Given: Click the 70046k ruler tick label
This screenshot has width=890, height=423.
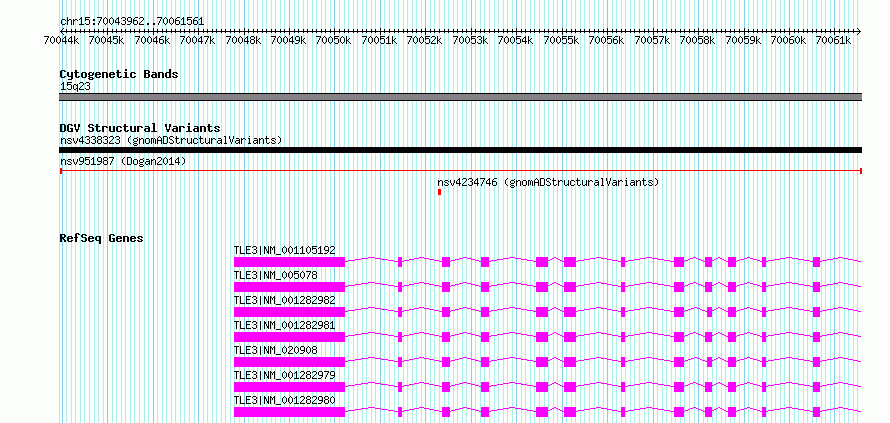Looking at the screenshot, I should [151, 40].
